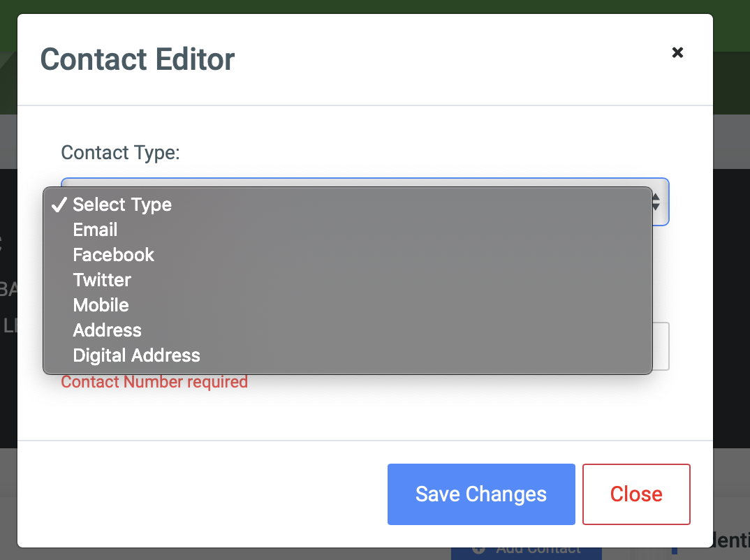The image size is (750, 560).
Task: Choose Twitter from the dropdown options
Action: [102, 279]
